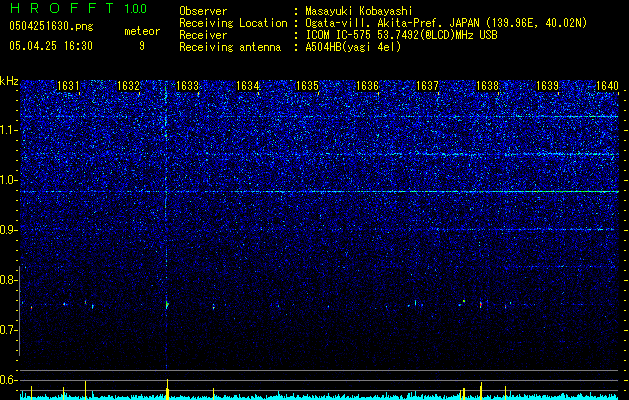Select the file name 0504251630.png

click(x=51, y=26)
